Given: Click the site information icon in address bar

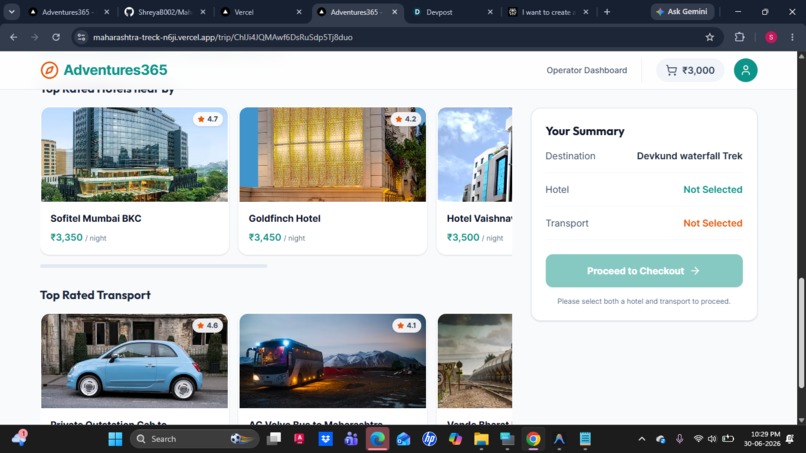Looking at the screenshot, I should 81,37.
